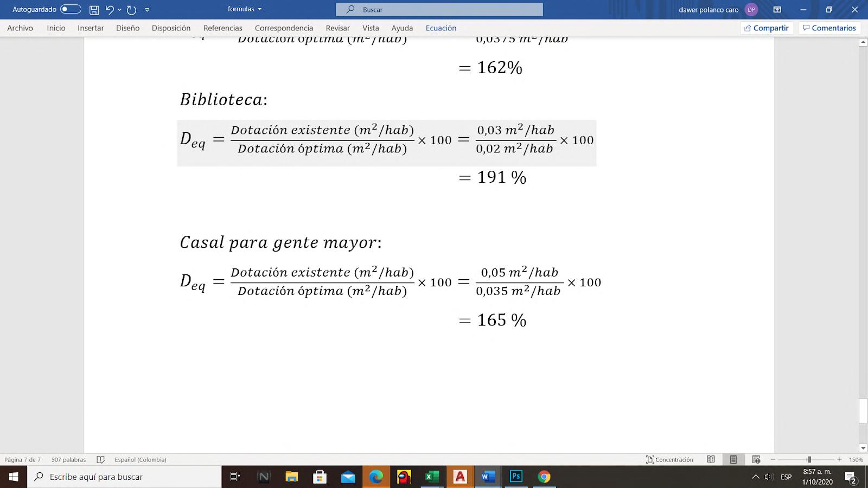Open the proofing check icon in status bar
Screen dimensions: 868x488
[x=100, y=460]
